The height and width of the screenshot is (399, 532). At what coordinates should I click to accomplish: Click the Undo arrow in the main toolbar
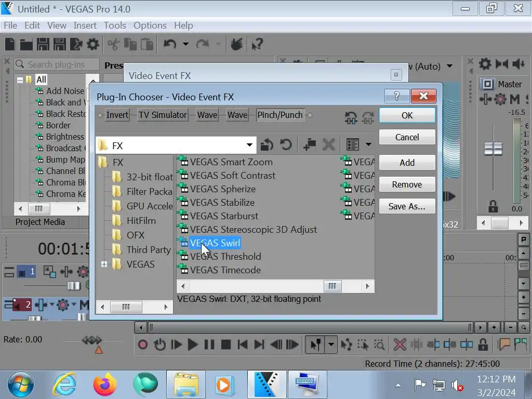[170, 44]
